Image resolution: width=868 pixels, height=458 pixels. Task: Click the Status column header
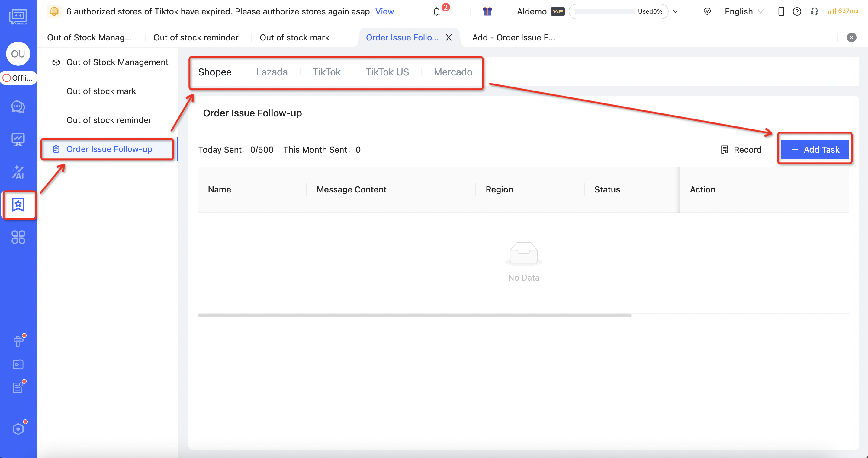pos(607,189)
